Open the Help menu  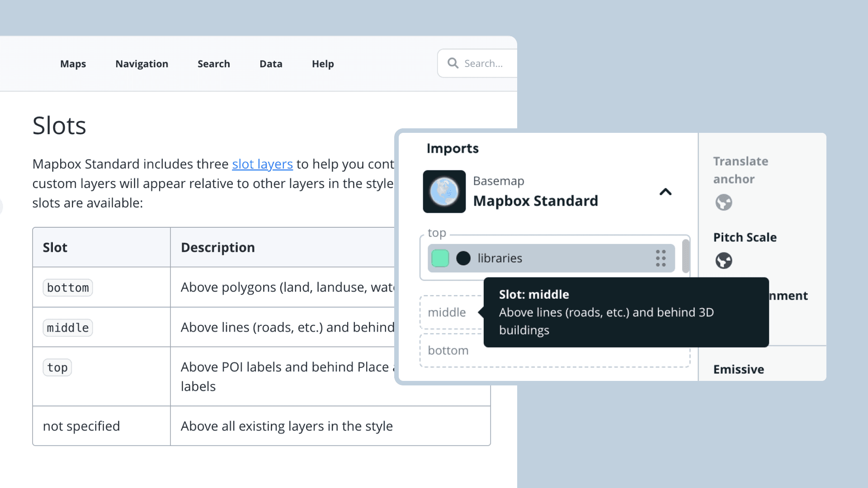tap(323, 64)
